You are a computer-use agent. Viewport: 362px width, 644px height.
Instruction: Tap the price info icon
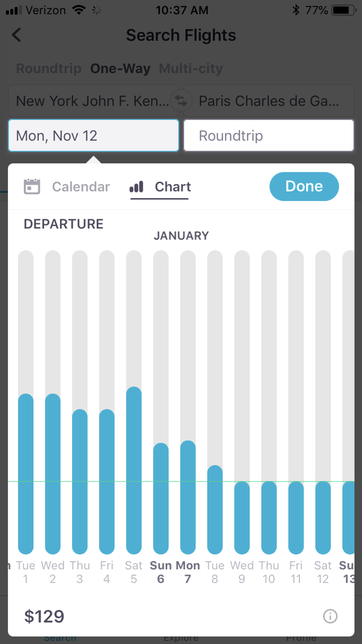330,616
